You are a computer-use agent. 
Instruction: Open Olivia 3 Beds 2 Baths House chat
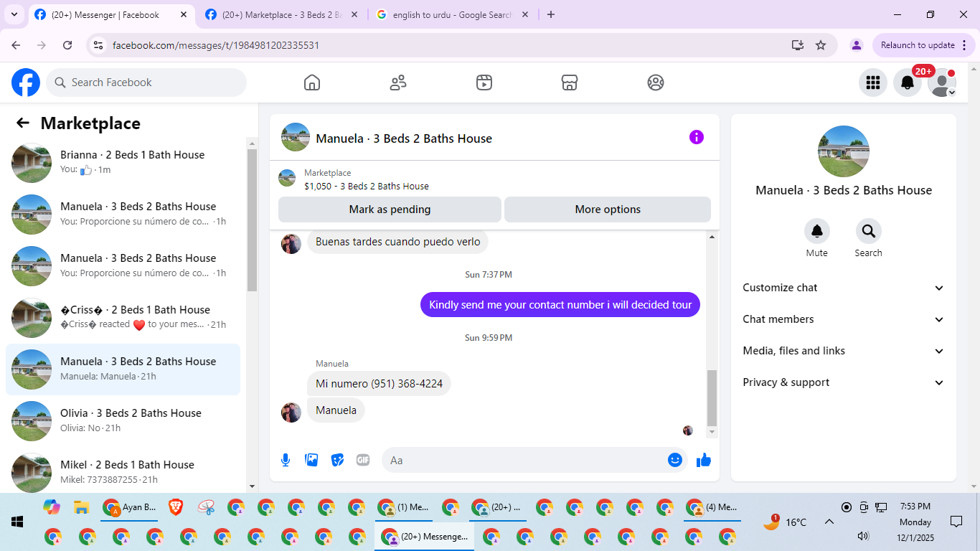(x=123, y=421)
